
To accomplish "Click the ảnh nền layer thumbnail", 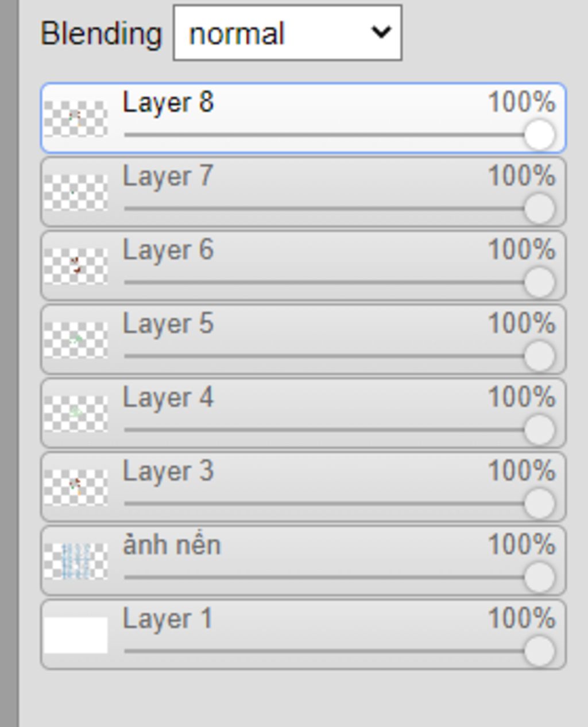I will 76,561.
